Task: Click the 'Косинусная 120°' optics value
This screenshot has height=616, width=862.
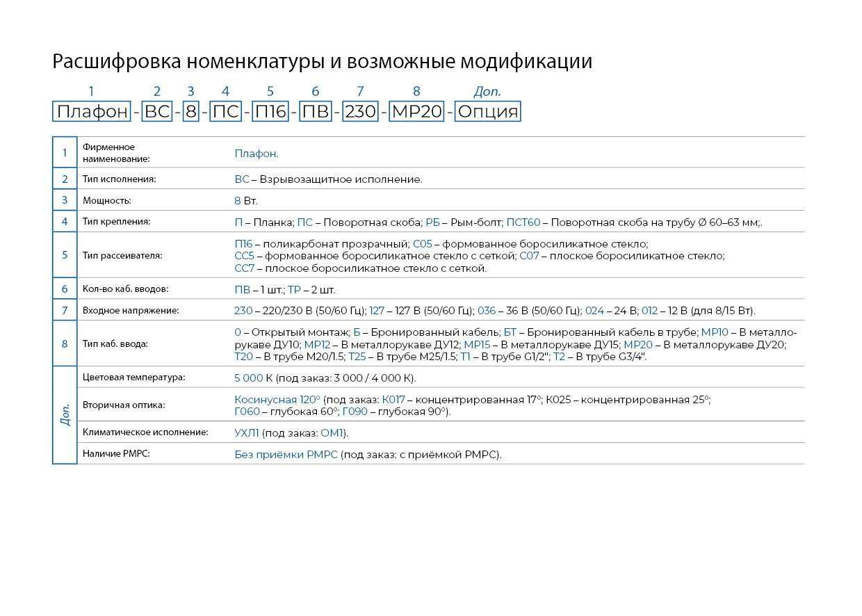Action: [x=277, y=400]
